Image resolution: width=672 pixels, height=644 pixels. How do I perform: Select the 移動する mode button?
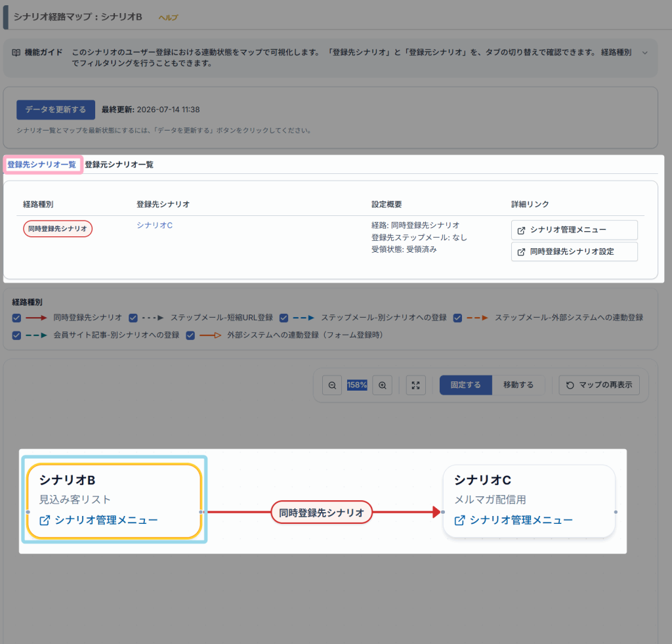[518, 385]
